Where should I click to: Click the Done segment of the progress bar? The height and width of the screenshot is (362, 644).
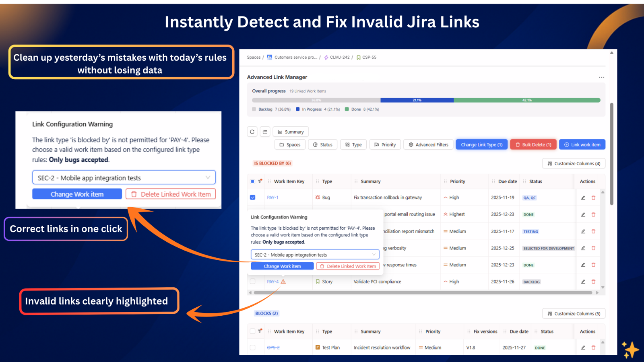pyautogui.click(x=527, y=100)
